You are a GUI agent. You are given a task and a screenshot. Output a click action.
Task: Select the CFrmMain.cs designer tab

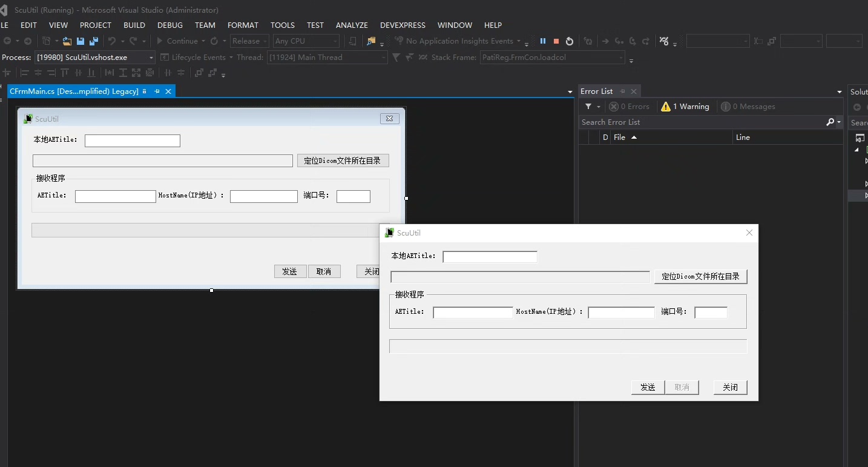coord(74,91)
